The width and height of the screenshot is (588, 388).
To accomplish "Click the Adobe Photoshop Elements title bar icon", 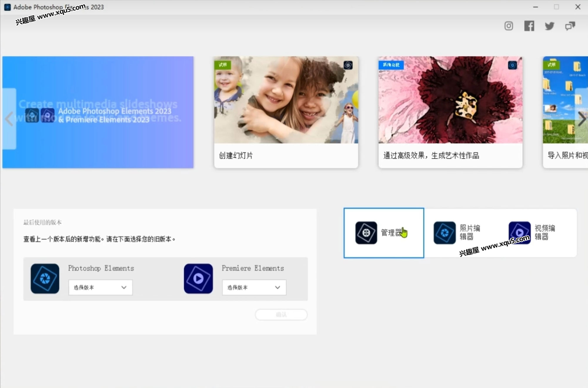I will 8,7.
